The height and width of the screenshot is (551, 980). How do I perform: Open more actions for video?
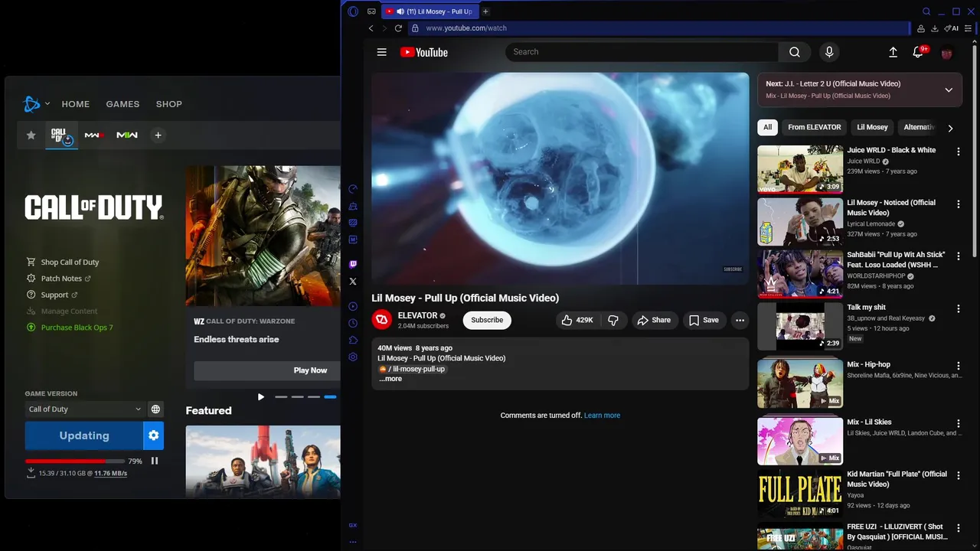click(740, 320)
